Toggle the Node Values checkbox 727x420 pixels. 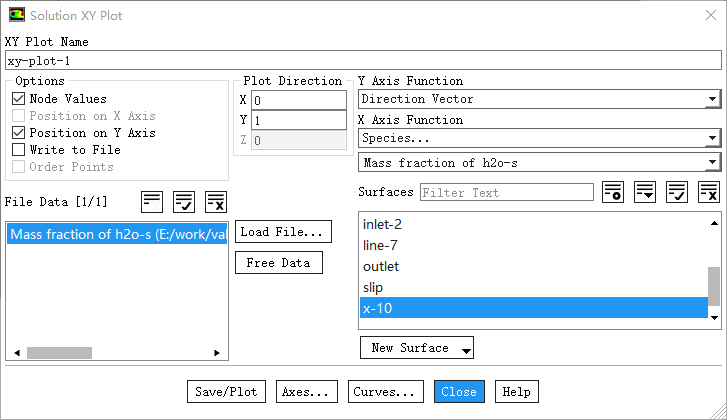tap(19, 99)
